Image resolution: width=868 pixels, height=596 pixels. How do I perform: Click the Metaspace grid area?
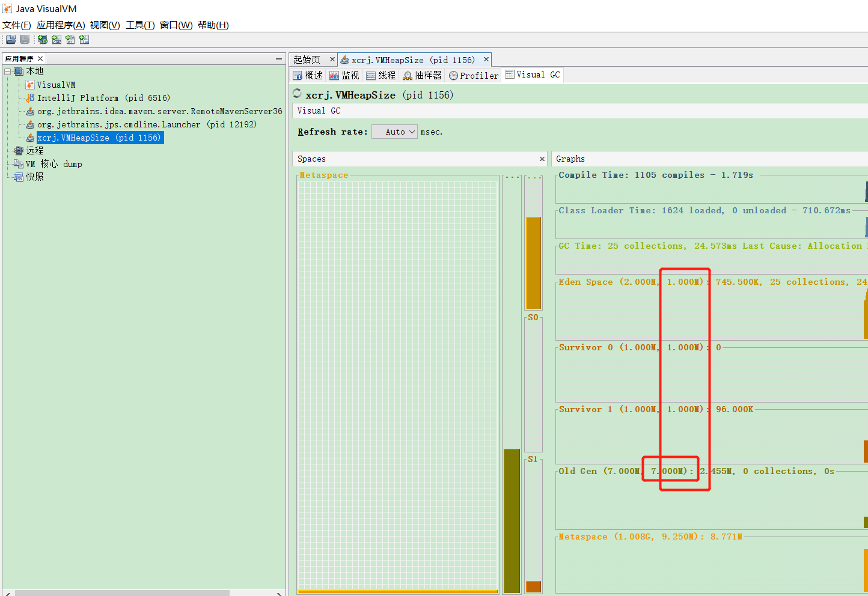point(398,385)
